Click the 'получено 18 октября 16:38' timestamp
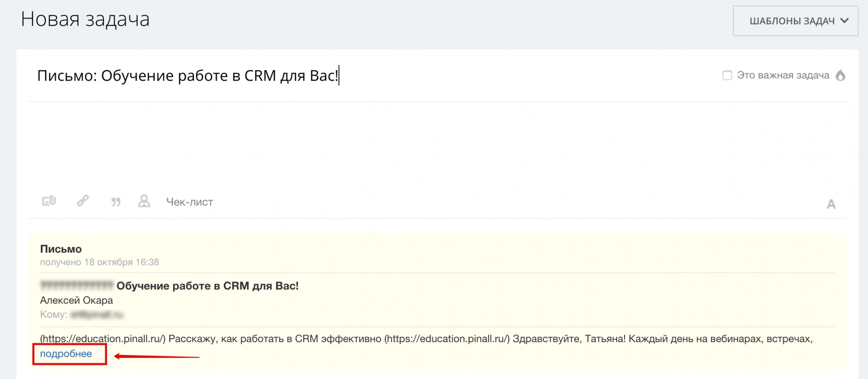Image resolution: width=868 pixels, height=379 pixels. tap(99, 262)
